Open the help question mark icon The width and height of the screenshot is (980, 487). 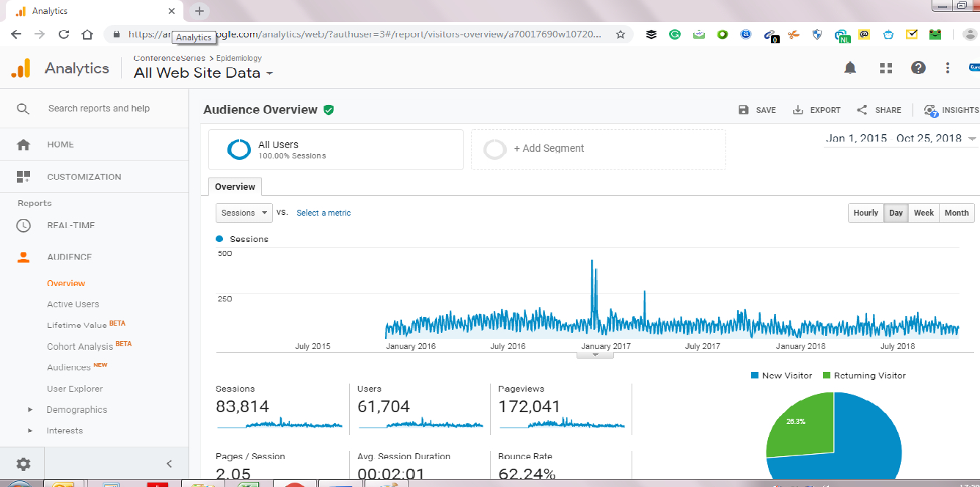[918, 68]
